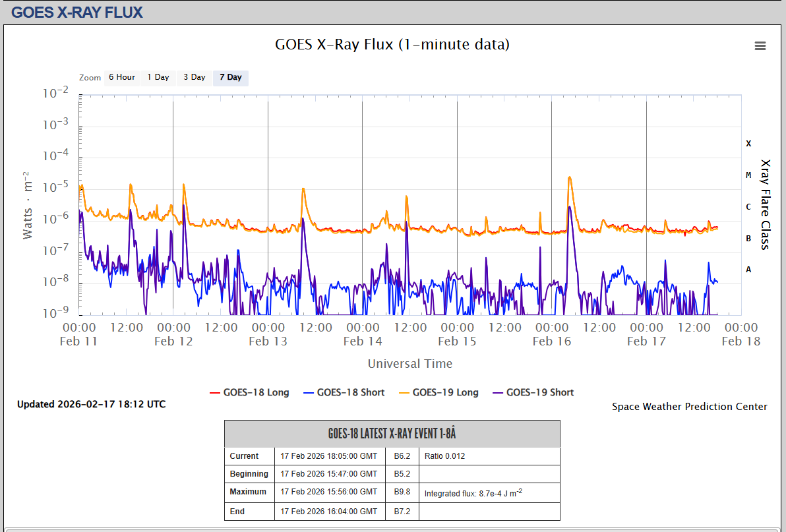Click the GOES-18 Latest X-Ray Event table header

point(392,434)
